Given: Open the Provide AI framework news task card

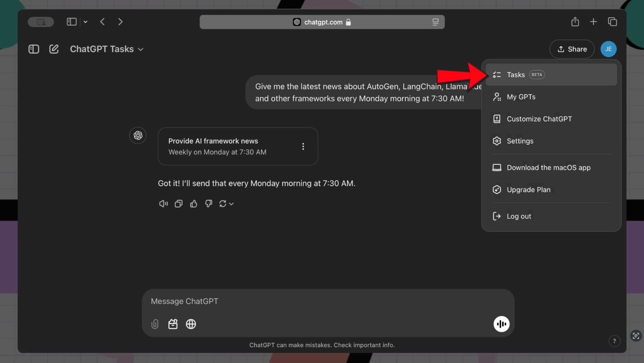Looking at the screenshot, I should (x=238, y=146).
